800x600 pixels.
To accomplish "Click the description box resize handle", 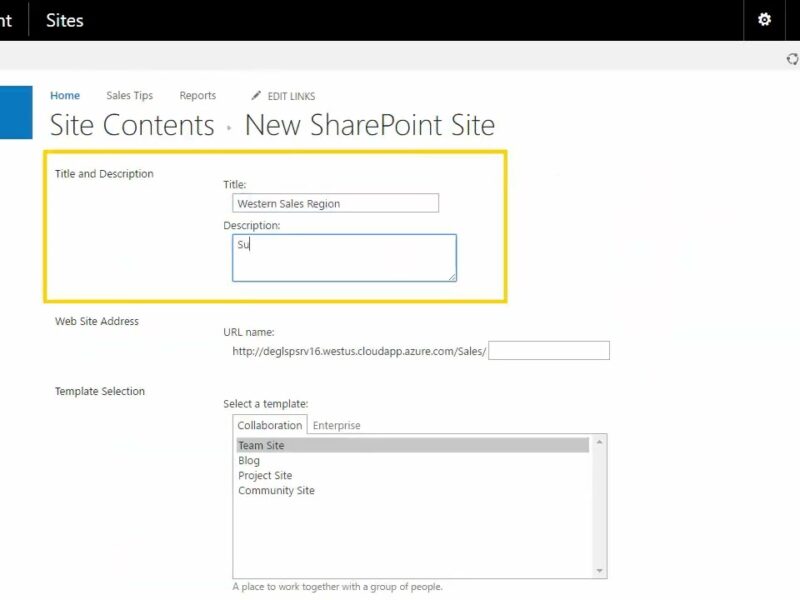I will [x=451, y=276].
